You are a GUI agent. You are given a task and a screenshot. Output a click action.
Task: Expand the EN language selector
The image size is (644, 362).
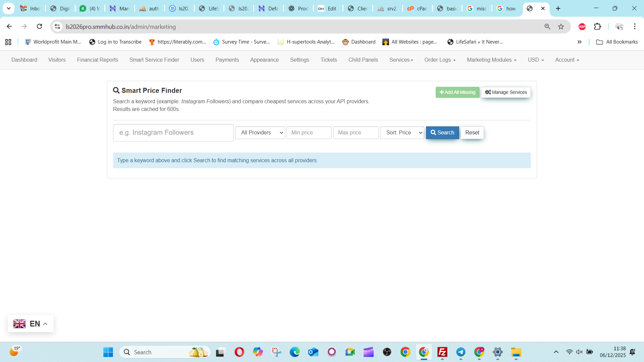pyautogui.click(x=31, y=324)
